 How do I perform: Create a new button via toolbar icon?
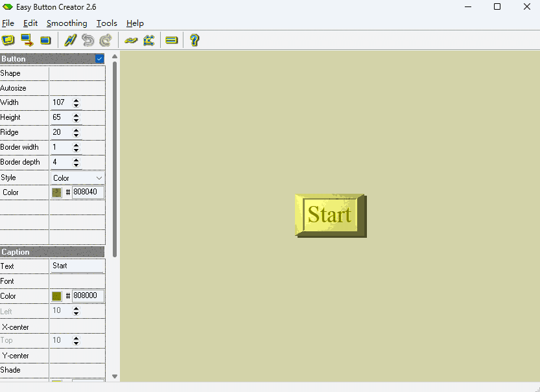coord(9,40)
